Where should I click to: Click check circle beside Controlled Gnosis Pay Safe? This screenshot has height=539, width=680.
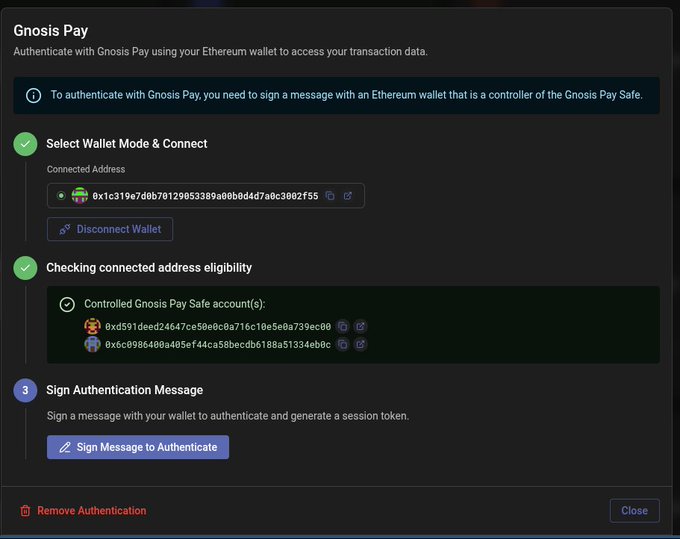click(67, 304)
